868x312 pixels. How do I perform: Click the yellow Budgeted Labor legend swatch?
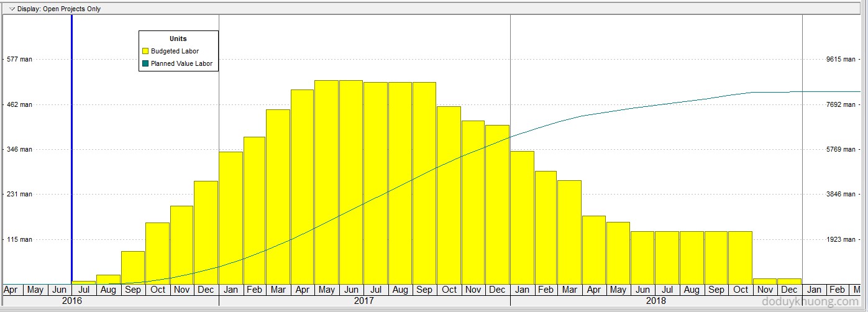tap(145, 51)
